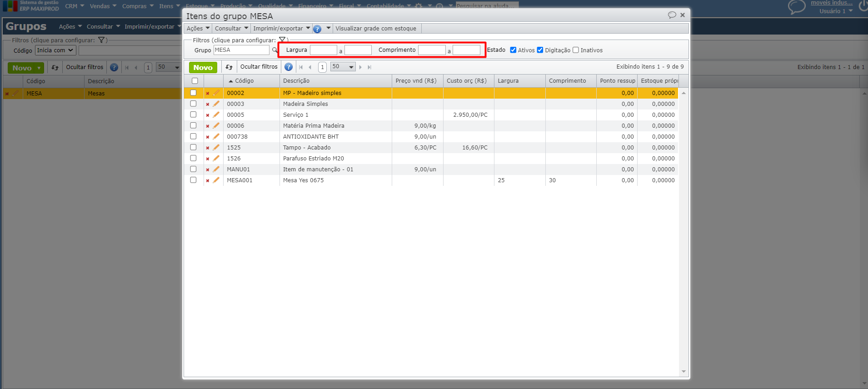868x389 pixels.
Task: Edit the Serviço 1 item
Action: click(216, 115)
